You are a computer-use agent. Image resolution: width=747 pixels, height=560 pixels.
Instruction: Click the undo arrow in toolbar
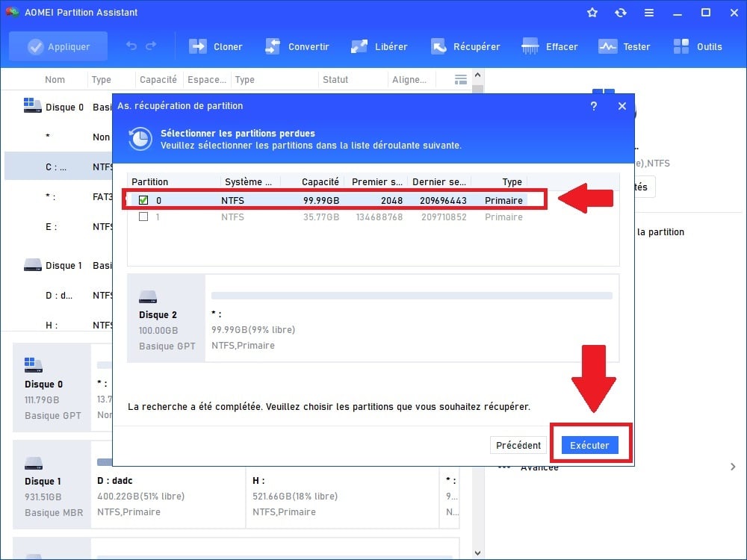(x=131, y=46)
